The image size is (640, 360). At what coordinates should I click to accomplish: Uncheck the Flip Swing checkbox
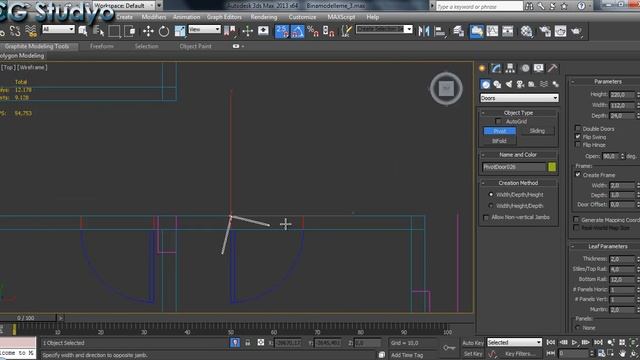tap(578, 136)
